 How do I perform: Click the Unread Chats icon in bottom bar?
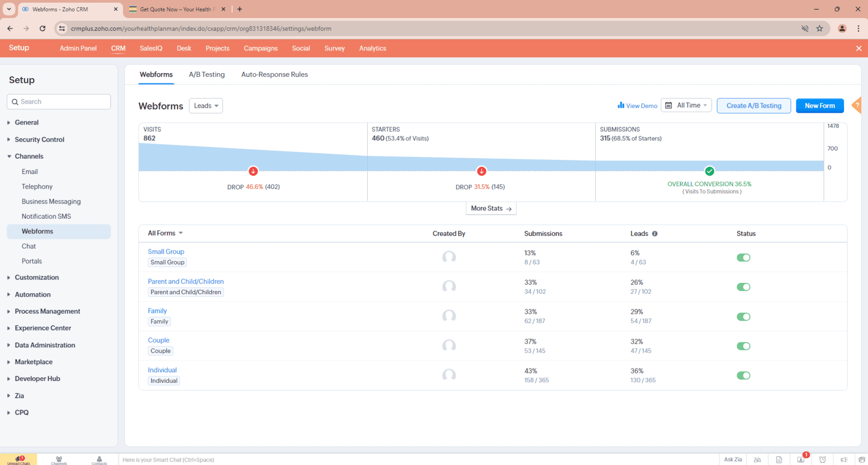tap(19, 460)
